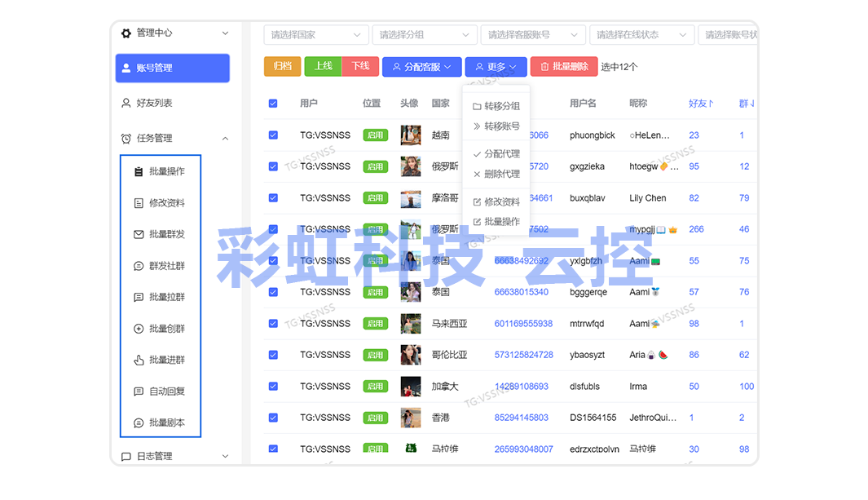This screenshot has height=500, width=868.
Task: Click the 好友列表 person icon
Action: [126, 103]
